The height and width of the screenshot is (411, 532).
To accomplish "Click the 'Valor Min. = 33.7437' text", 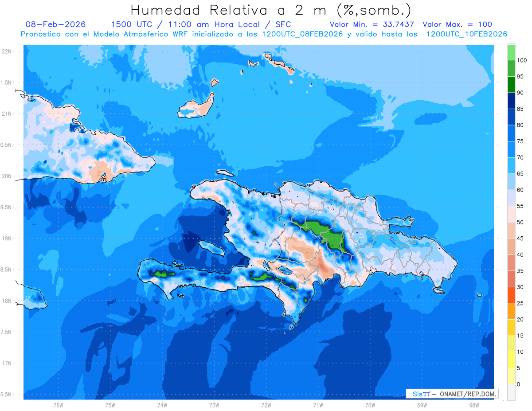I will pyautogui.click(x=372, y=24).
